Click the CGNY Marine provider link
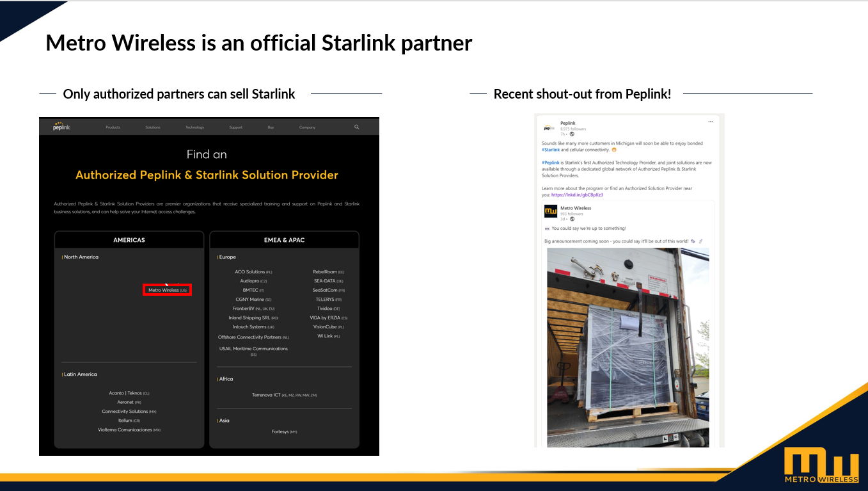 coord(253,299)
